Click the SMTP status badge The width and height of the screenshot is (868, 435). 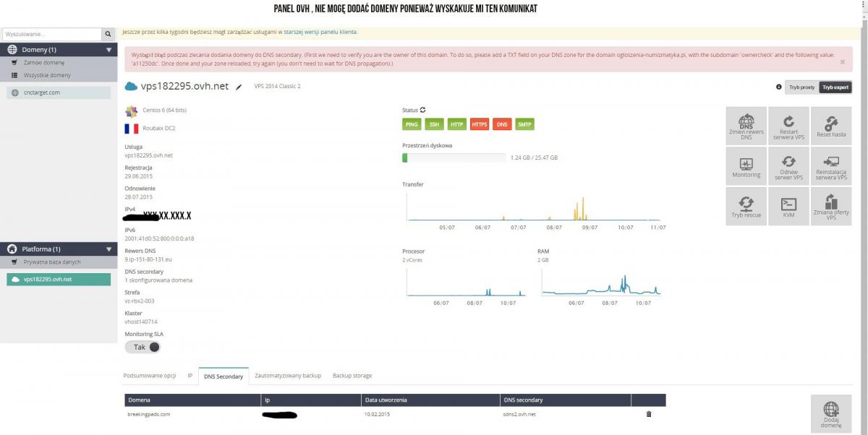(x=524, y=124)
